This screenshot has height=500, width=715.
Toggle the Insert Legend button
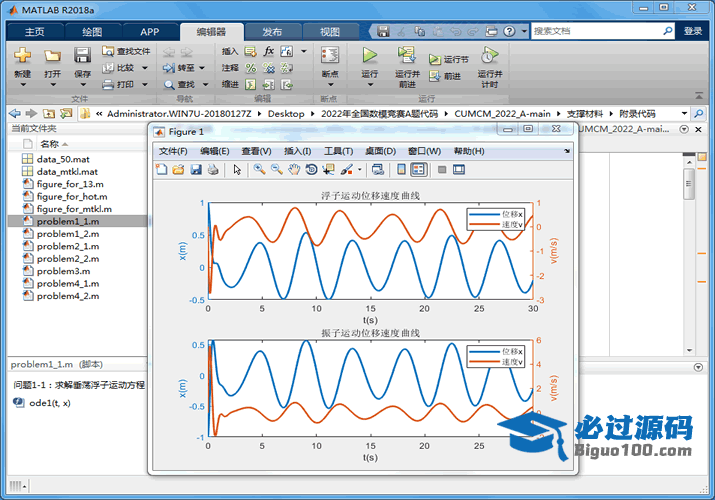click(419, 170)
